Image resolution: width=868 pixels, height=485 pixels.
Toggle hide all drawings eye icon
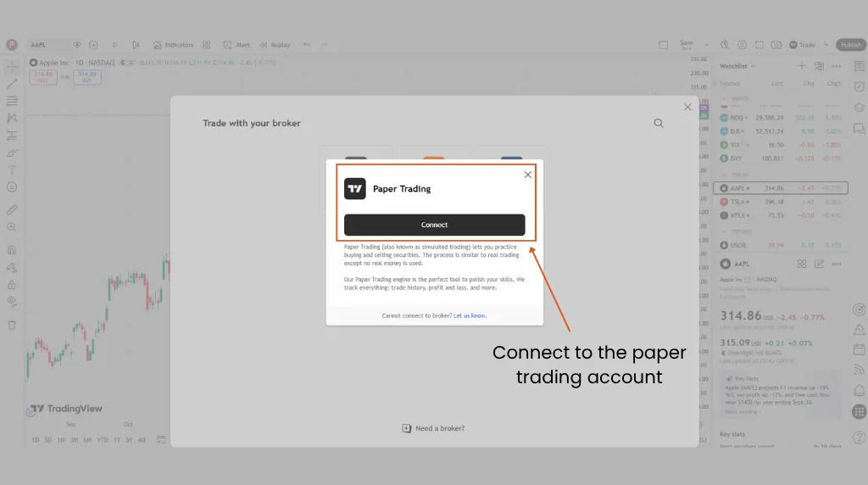pos(12,302)
